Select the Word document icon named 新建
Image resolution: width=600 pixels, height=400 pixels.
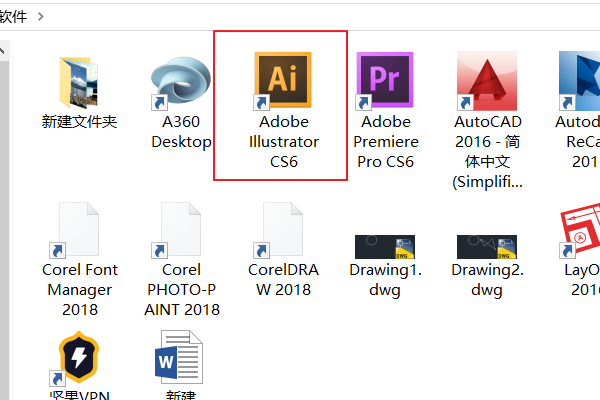click(181, 360)
